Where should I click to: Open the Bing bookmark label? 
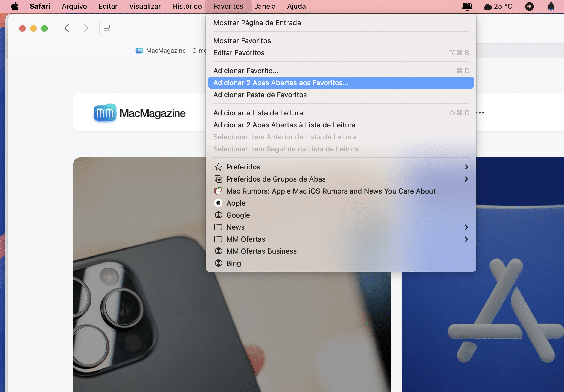(234, 263)
